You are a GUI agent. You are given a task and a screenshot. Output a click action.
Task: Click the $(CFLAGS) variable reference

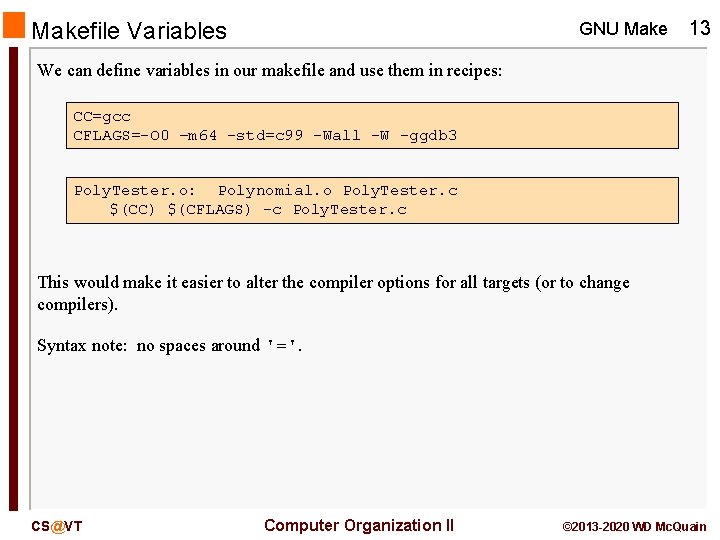point(209,210)
